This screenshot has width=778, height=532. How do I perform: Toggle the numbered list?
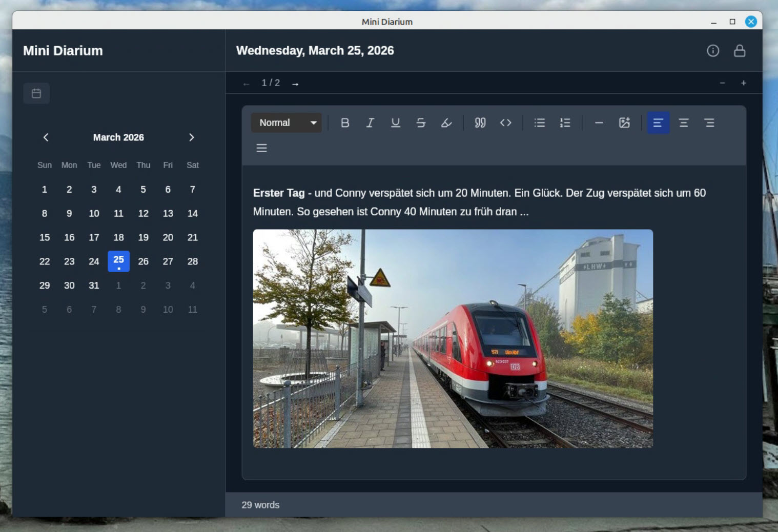565,123
